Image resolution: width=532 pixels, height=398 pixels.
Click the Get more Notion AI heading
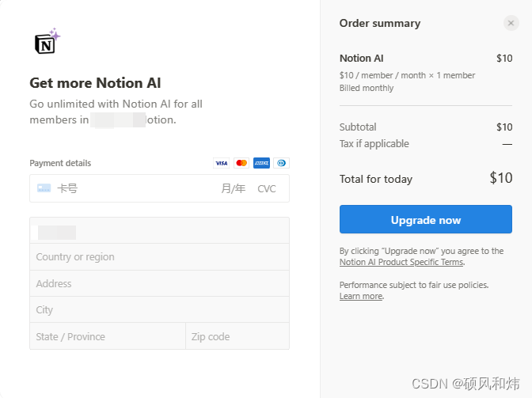(x=95, y=83)
